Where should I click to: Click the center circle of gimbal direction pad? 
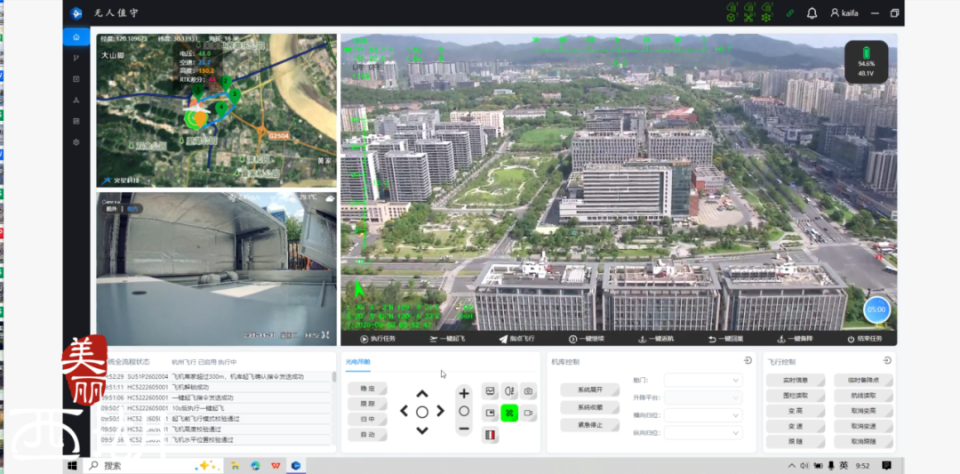(422, 412)
